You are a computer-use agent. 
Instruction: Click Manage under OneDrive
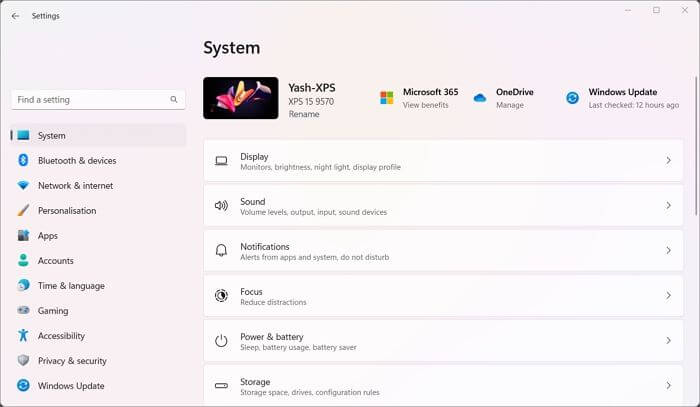[510, 105]
